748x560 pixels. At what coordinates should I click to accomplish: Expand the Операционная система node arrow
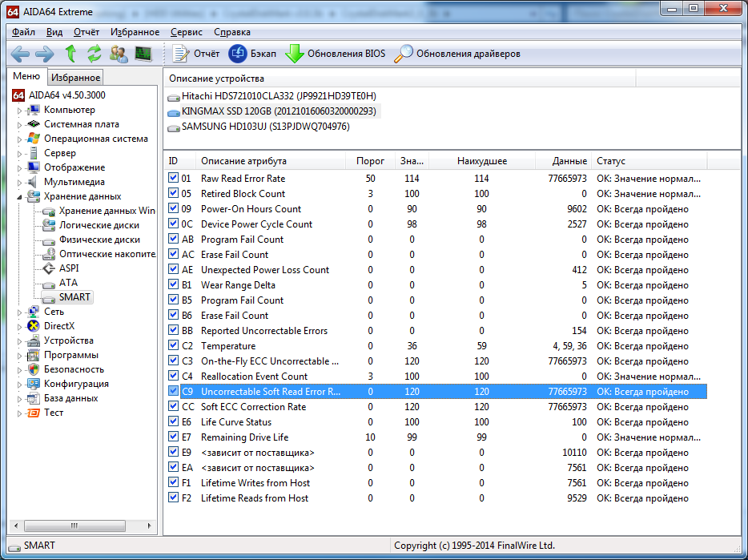click(x=19, y=139)
